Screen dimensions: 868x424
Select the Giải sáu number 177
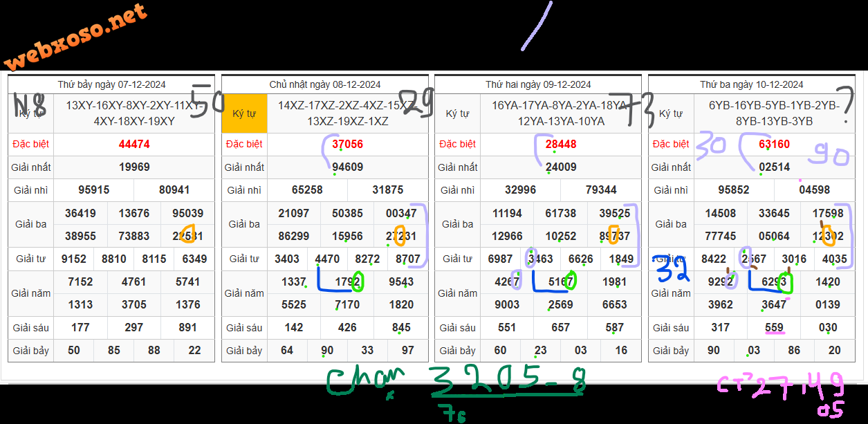pos(80,328)
